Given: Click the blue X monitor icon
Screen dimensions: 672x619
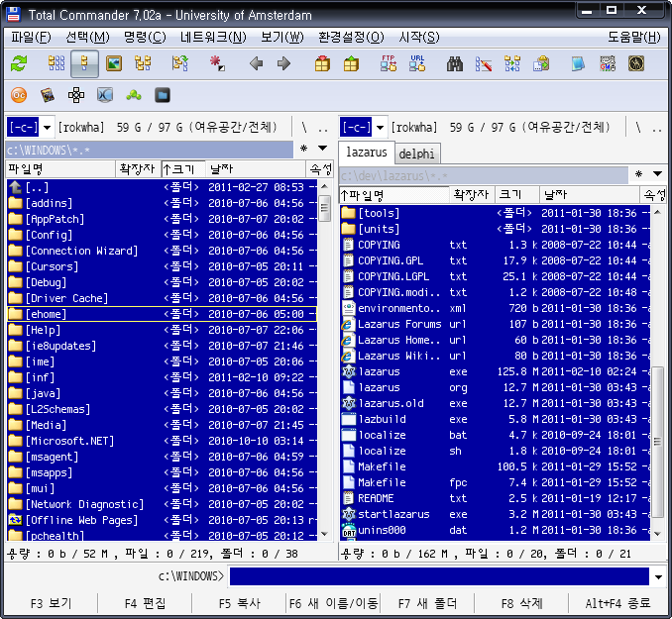Looking at the screenshot, I should (x=105, y=95).
